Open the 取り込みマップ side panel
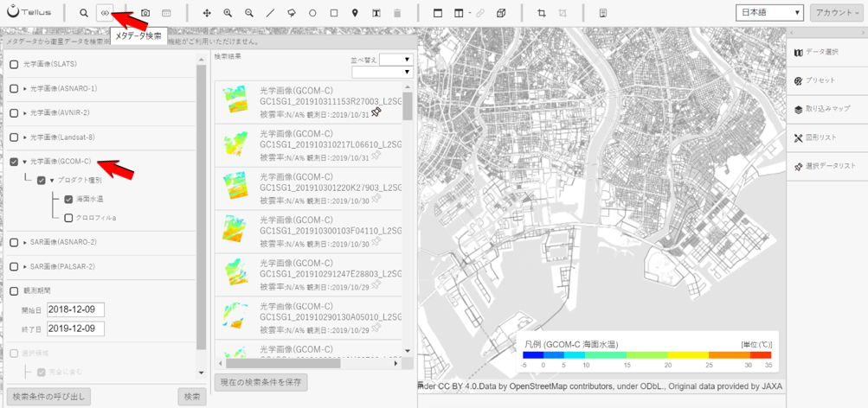This screenshot has height=408, width=868. click(827, 110)
